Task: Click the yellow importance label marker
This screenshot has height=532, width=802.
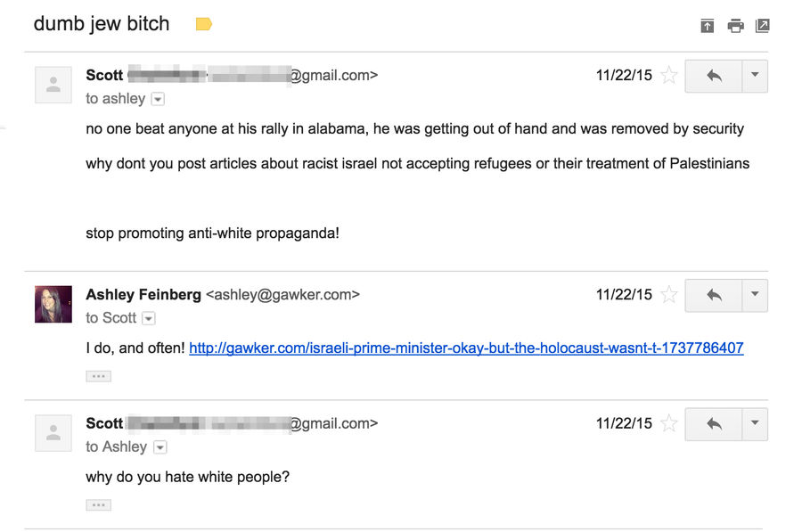Action: point(203,24)
